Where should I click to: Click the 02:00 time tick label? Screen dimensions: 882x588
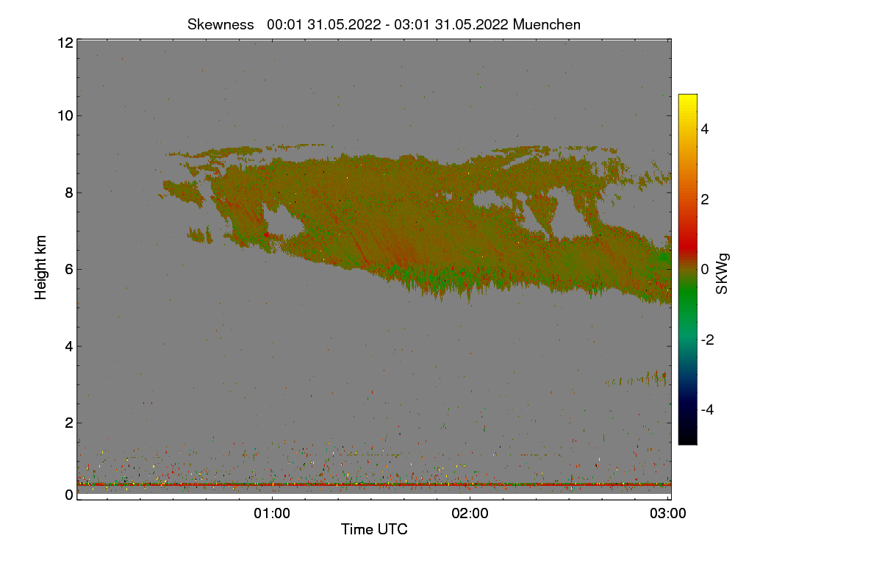(x=470, y=514)
